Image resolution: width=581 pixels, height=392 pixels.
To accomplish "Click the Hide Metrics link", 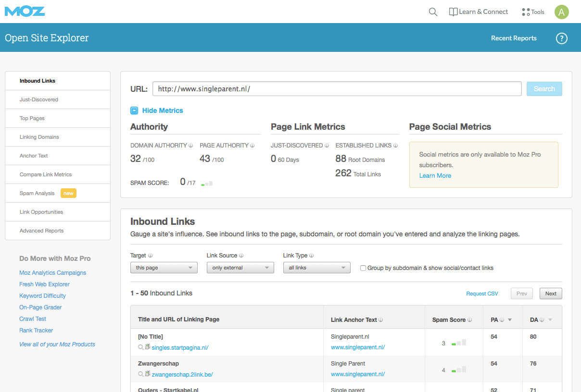I will 163,110.
